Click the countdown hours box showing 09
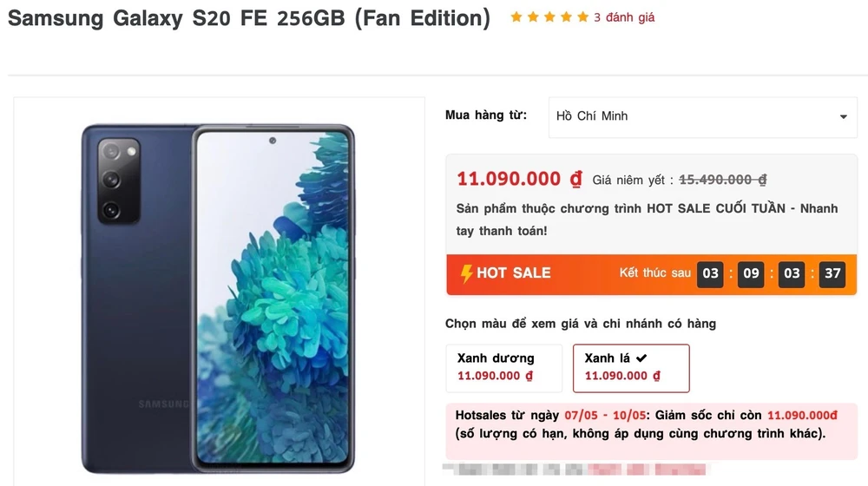The image size is (868, 486). click(x=751, y=273)
